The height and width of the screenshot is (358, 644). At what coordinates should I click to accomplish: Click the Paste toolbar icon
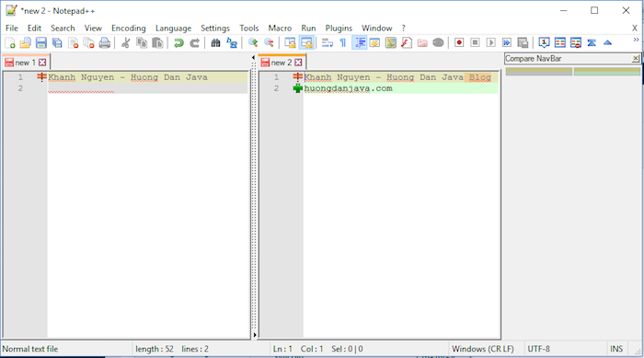[x=157, y=42]
